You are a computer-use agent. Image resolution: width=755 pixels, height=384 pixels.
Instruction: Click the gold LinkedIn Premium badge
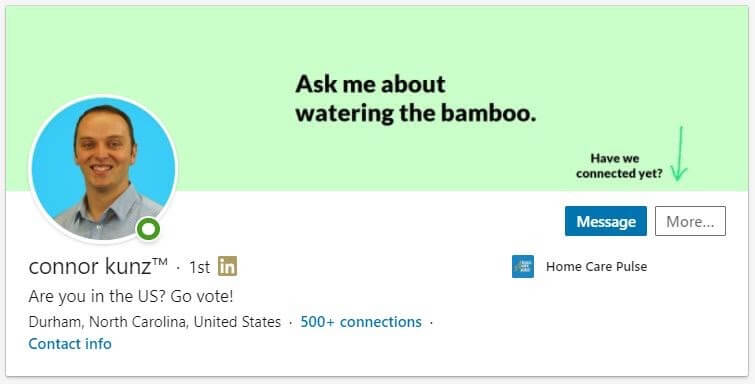point(227,266)
